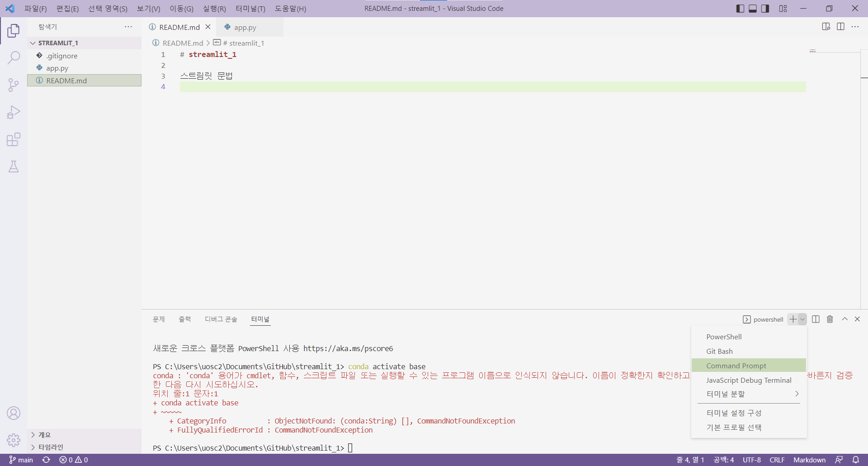The image size is (868, 466).
Task: Open errors and warnings status item
Action: 74,460
